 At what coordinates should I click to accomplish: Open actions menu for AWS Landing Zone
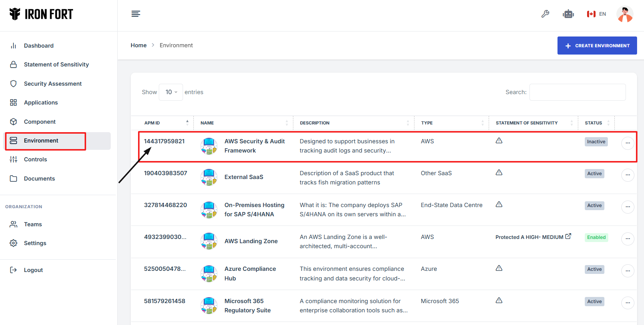(x=627, y=239)
